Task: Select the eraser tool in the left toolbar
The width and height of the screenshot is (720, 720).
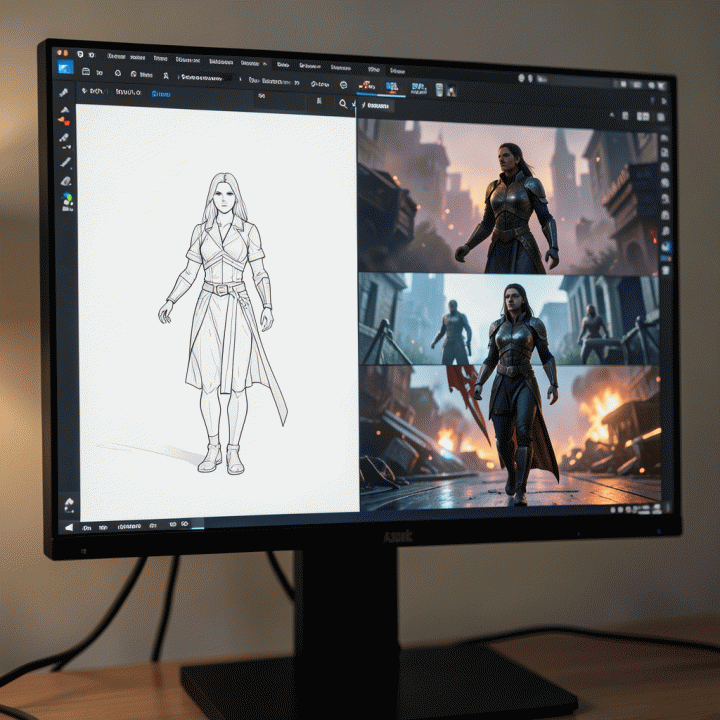Action: (x=66, y=181)
